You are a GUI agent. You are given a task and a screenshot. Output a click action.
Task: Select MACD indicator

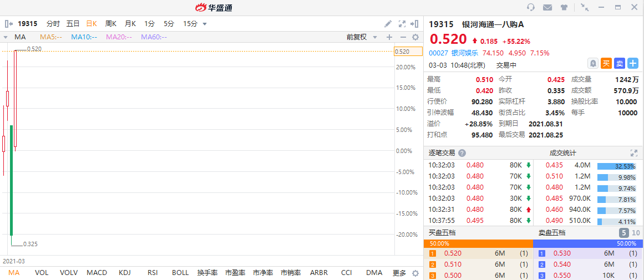[x=97, y=273]
